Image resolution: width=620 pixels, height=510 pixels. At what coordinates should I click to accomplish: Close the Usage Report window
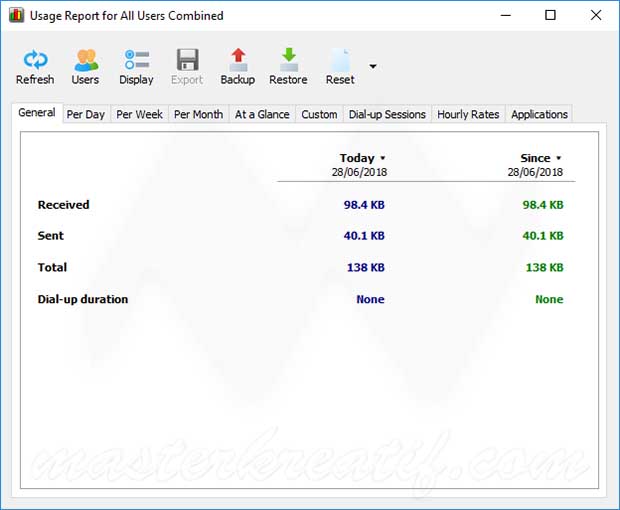coord(596,15)
